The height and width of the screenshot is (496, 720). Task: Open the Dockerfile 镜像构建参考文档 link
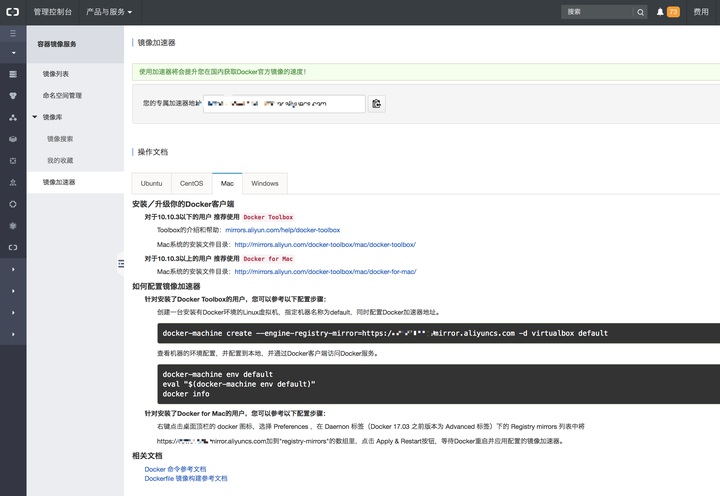(x=186, y=479)
